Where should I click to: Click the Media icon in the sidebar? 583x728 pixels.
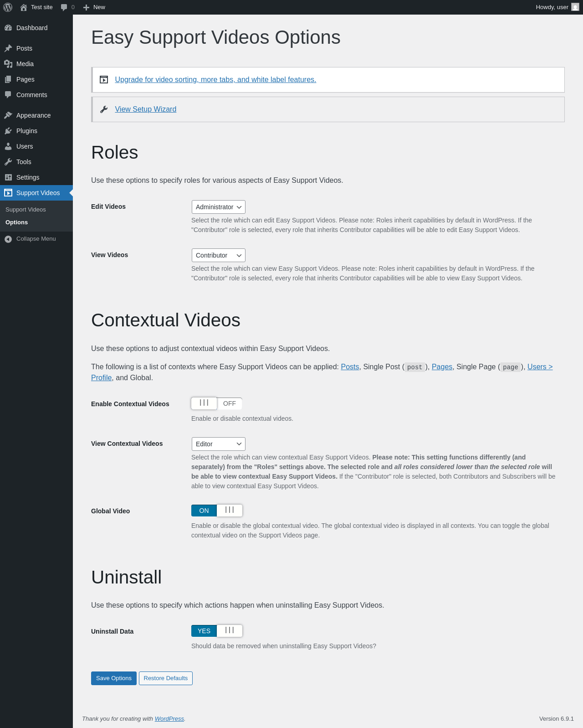[8, 64]
